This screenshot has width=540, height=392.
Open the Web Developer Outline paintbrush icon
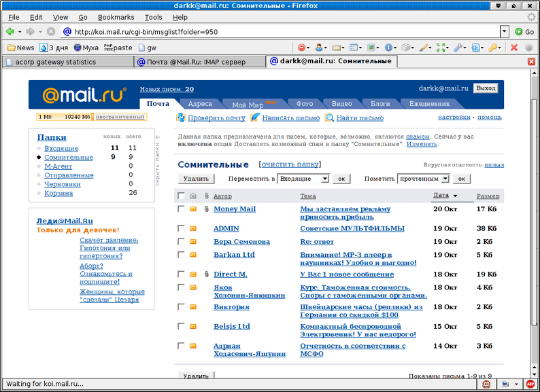pos(423,48)
